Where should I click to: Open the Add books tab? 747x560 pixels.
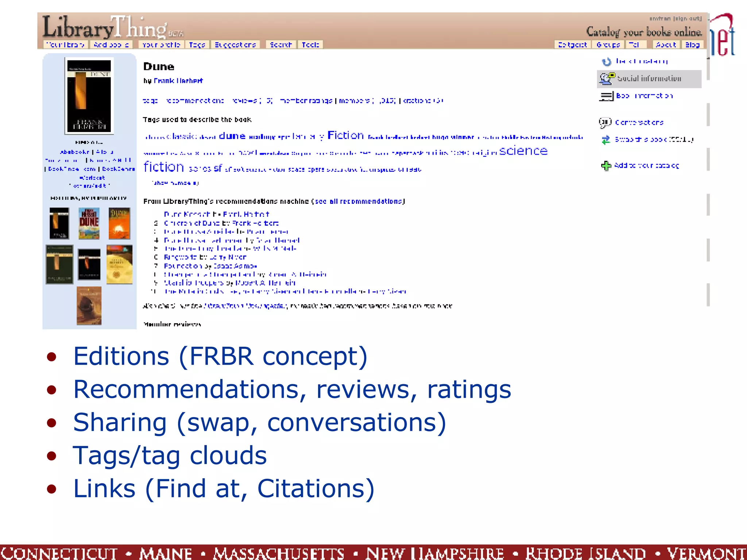coord(111,44)
